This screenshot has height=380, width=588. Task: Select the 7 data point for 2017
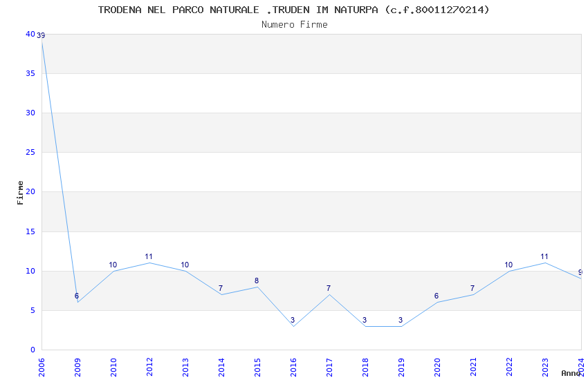point(329,294)
